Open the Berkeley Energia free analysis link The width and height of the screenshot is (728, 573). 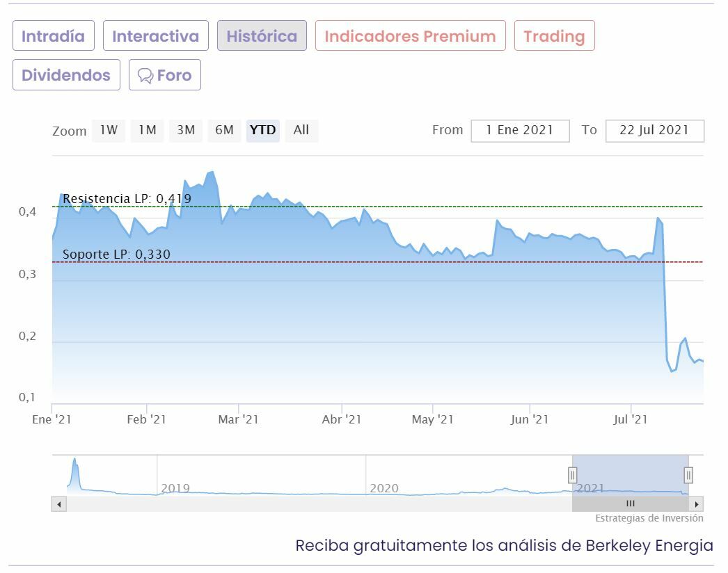tap(504, 545)
